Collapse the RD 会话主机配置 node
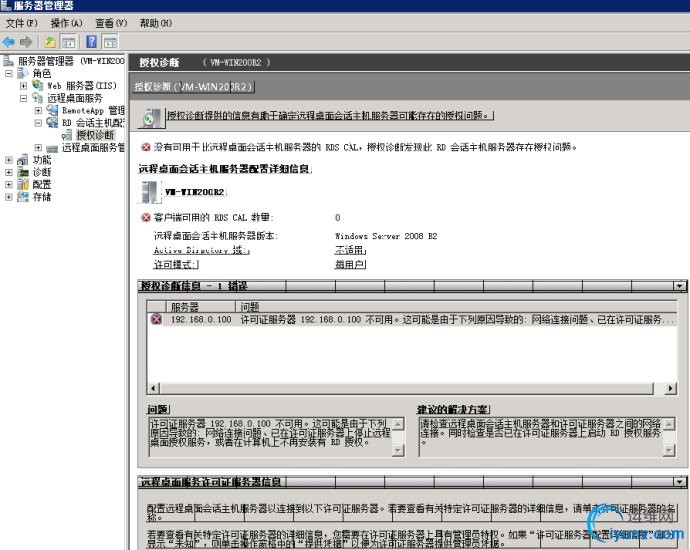This screenshot has height=550, width=690. 38,123
